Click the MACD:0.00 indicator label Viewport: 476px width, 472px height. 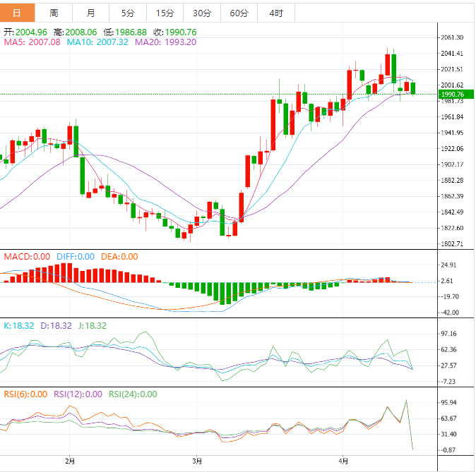27,257
